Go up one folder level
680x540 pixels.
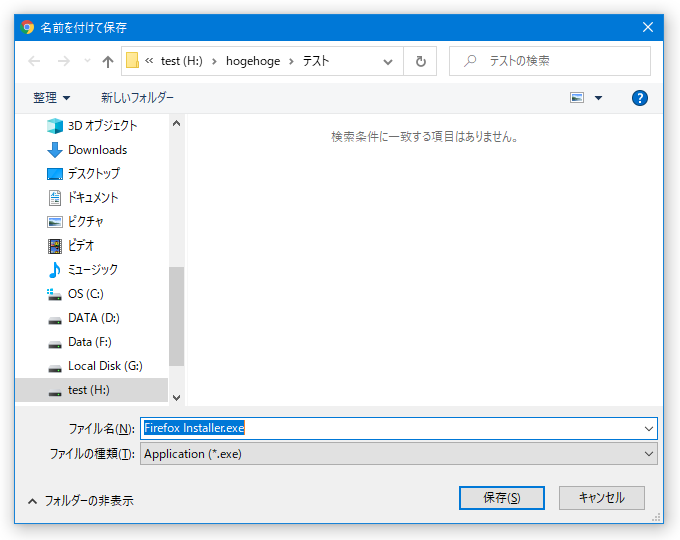[108, 62]
